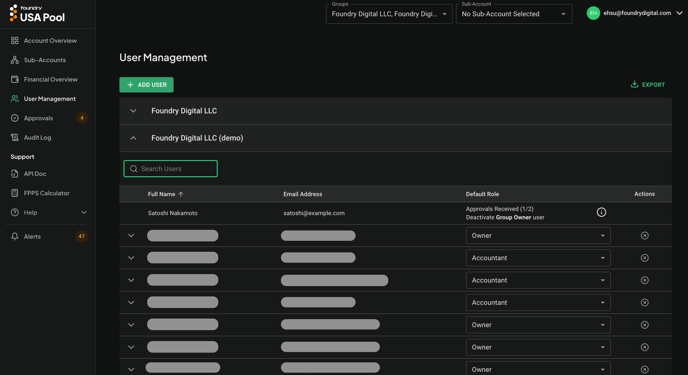Change the first Accountant role dropdown
This screenshot has width=688, height=375.
point(538,258)
